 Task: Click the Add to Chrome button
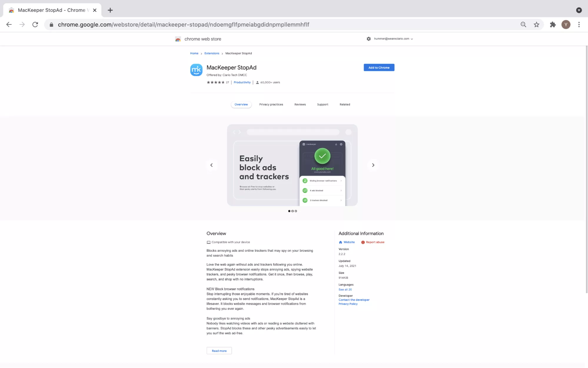click(379, 68)
